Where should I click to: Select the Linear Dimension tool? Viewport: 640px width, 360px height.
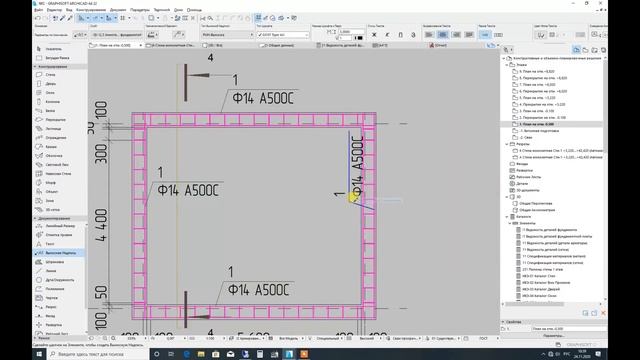60,226
